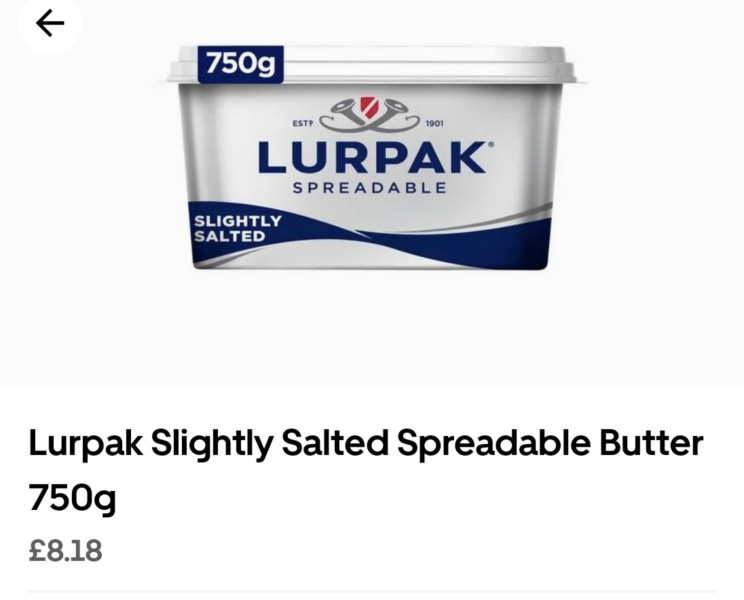Click the 750g text under the title
The image size is (744, 600).
(x=73, y=498)
